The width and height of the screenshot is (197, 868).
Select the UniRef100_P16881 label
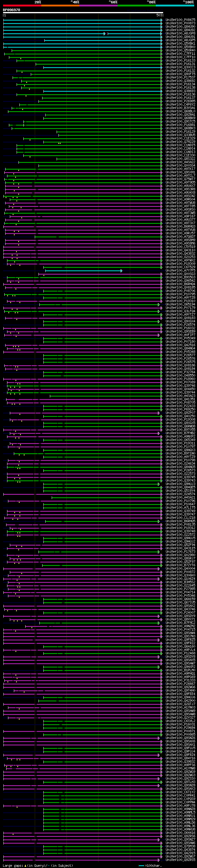180,125
